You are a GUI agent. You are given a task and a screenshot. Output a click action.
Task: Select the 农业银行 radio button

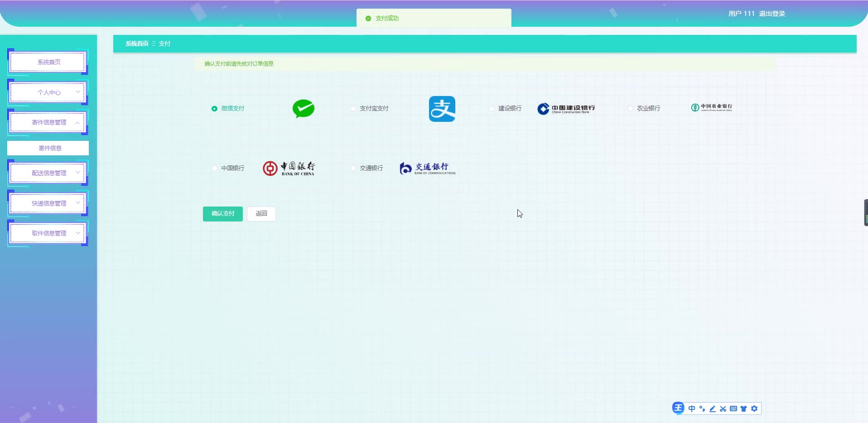coord(630,109)
